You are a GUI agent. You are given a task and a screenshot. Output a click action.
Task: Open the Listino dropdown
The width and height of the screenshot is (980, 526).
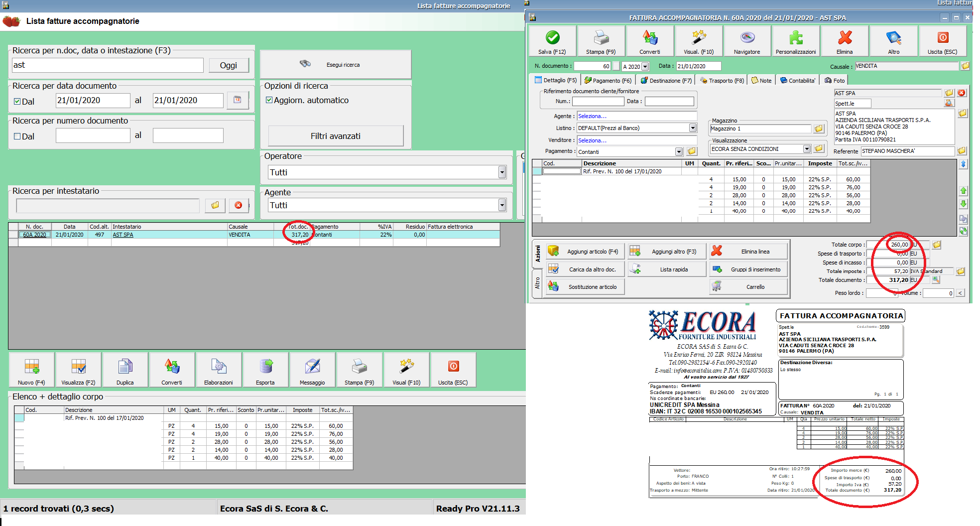693,128
